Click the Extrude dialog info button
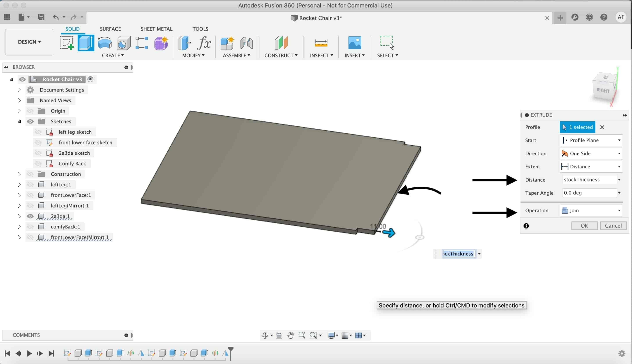 pyautogui.click(x=526, y=226)
